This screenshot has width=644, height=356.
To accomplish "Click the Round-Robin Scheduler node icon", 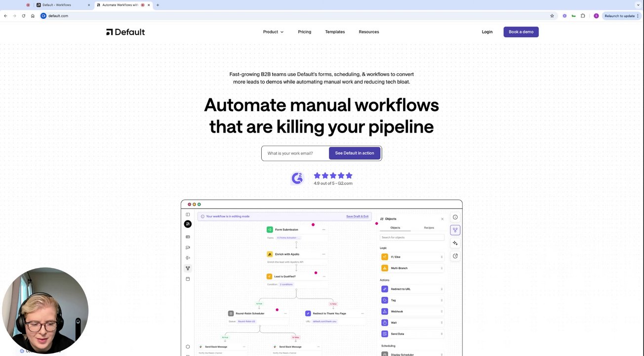I will (x=231, y=313).
